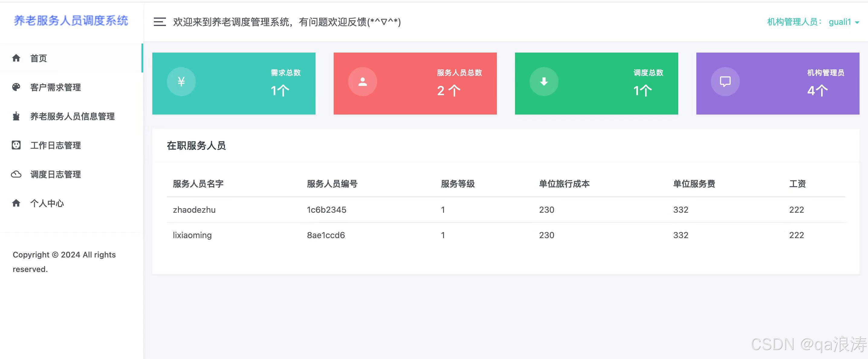The image size is (868, 359).
Task: Click staff number 8ae1ccd6 cell
Action: (x=326, y=235)
